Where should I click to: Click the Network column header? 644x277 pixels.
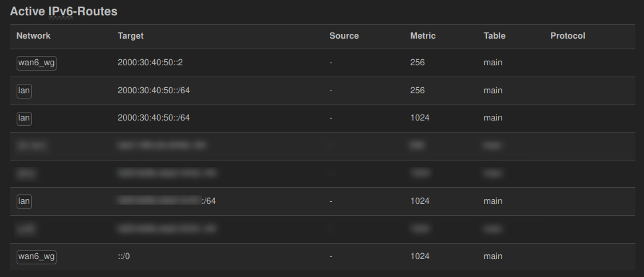click(x=33, y=36)
